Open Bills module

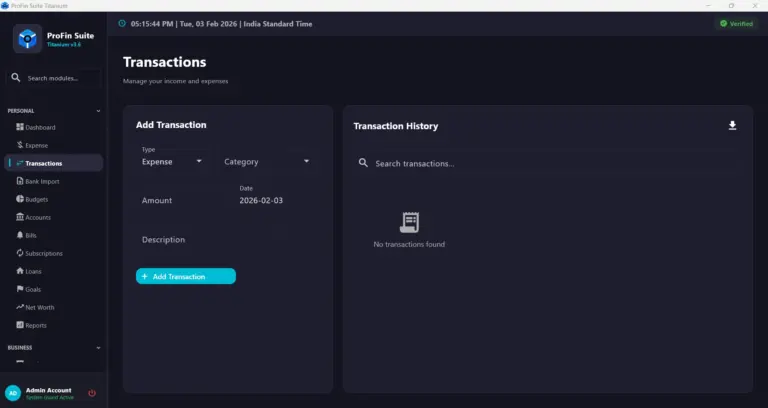(53, 235)
